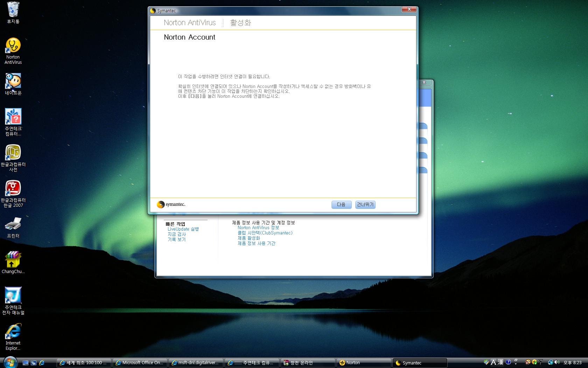Open Norton AntiVirus 정보 link
The width and height of the screenshot is (588, 368).
(258, 228)
